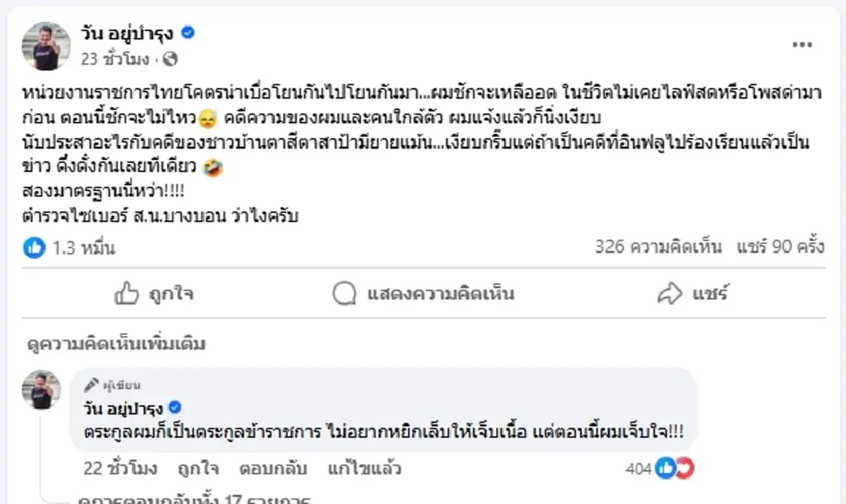Click the blue thumbs-up icon beside 1.3 หมื่น

coord(32,248)
